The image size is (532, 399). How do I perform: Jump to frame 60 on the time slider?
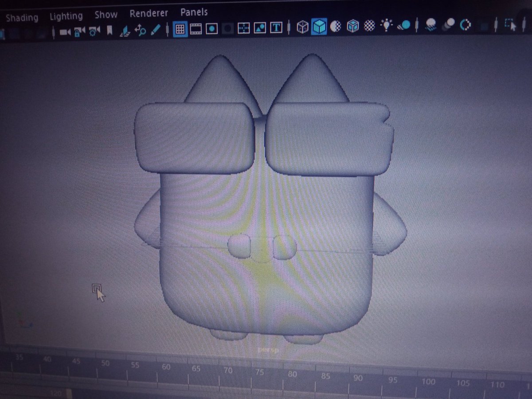(166, 367)
